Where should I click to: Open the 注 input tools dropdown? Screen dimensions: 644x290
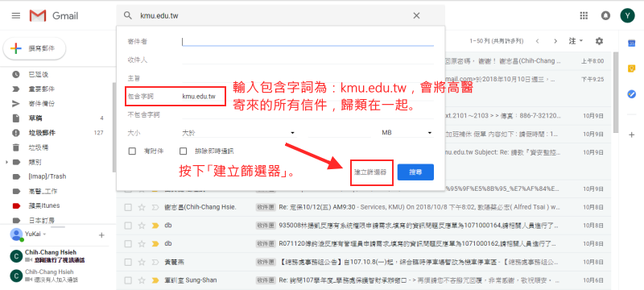[x=576, y=41]
